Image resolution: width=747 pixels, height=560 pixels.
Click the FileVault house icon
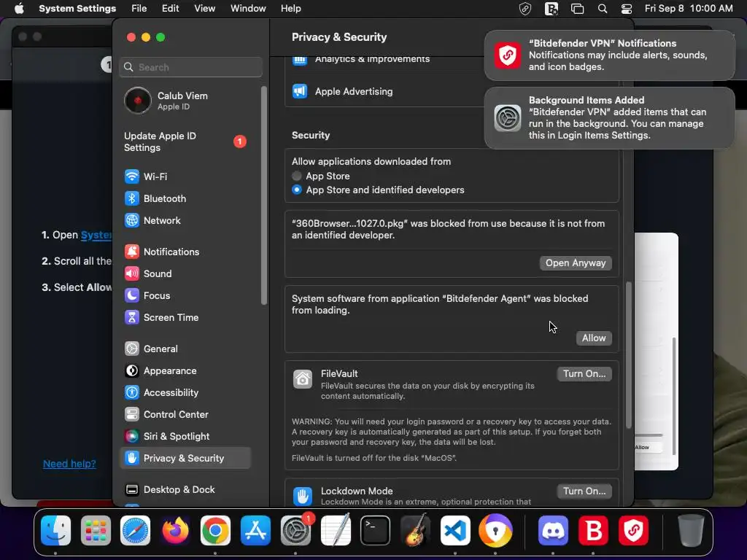coord(303,379)
